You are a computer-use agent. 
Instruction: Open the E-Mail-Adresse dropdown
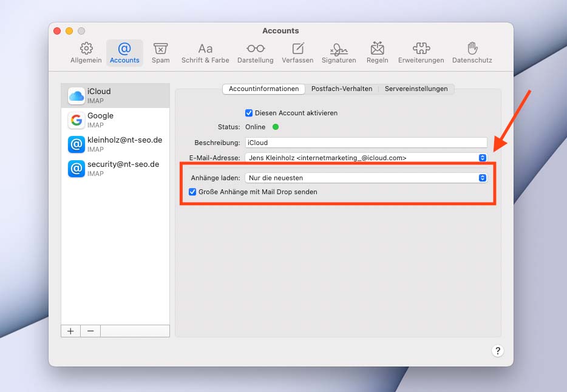click(366, 158)
